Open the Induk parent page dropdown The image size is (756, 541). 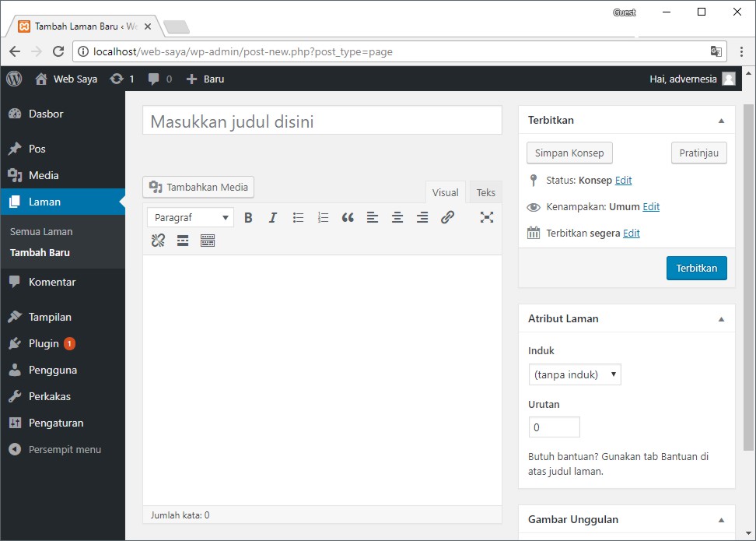[x=575, y=374]
